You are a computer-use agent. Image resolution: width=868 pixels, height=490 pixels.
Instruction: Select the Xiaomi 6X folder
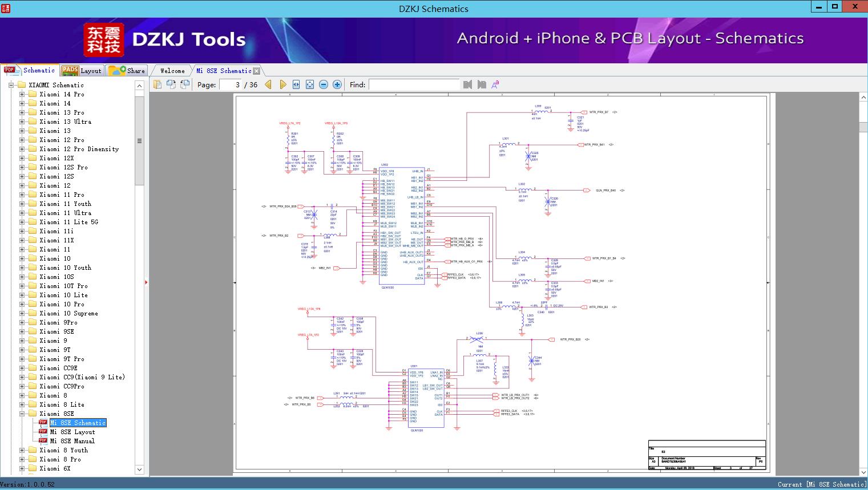coord(55,468)
